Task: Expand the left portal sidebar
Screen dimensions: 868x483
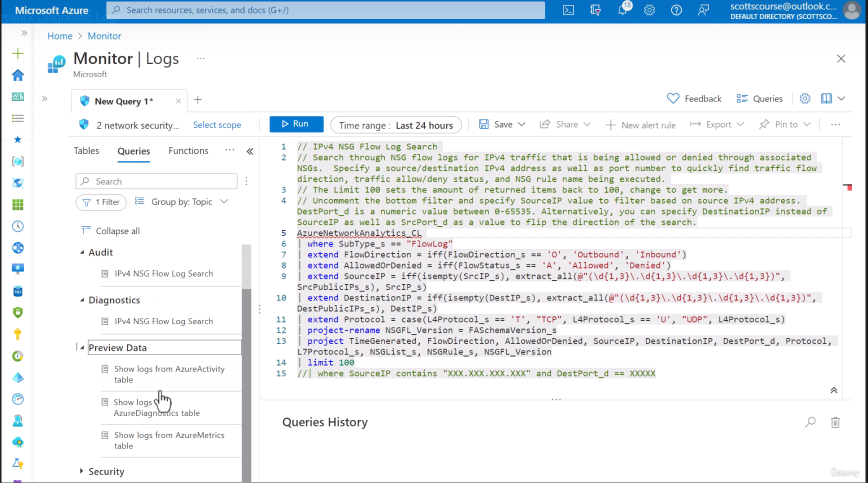Action: [x=24, y=33]
